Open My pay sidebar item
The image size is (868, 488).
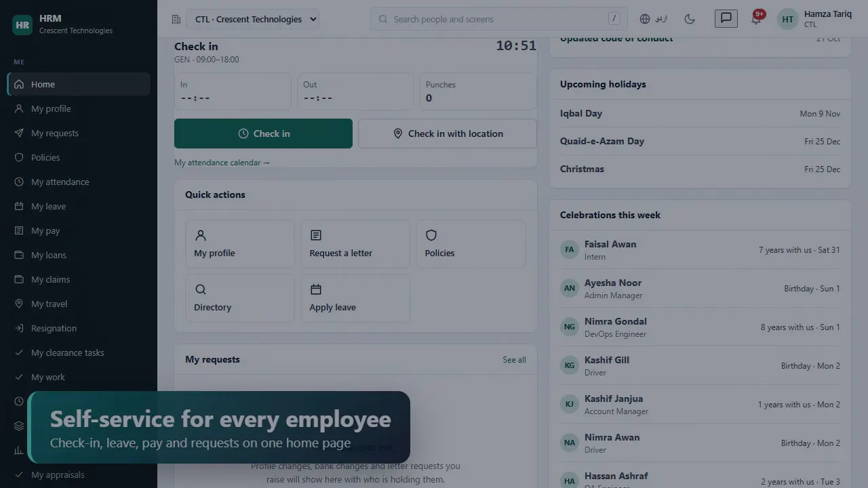79,230
